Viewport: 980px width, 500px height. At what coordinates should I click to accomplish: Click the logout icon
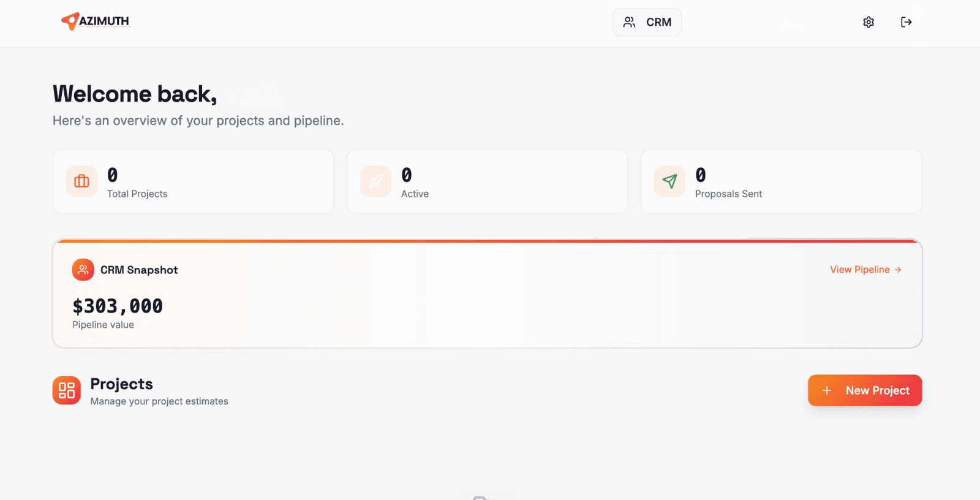[906, 21]
